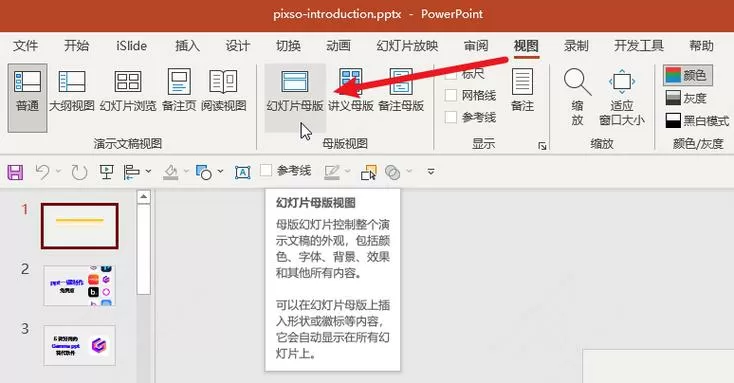The height and width of the screenshot is (383, 734).
Task: Open Slide Sorter view (幻灯片浏览)
Action: (128, 90)
